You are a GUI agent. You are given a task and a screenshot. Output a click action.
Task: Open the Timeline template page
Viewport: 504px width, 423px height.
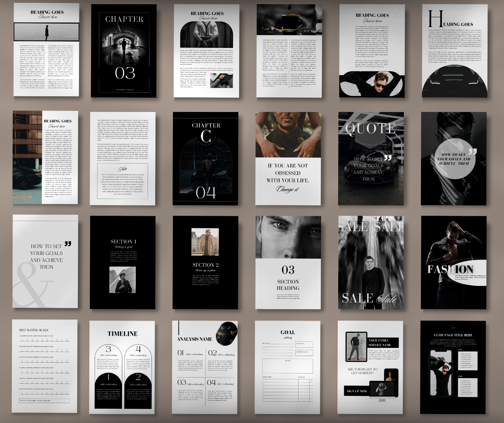122,367
